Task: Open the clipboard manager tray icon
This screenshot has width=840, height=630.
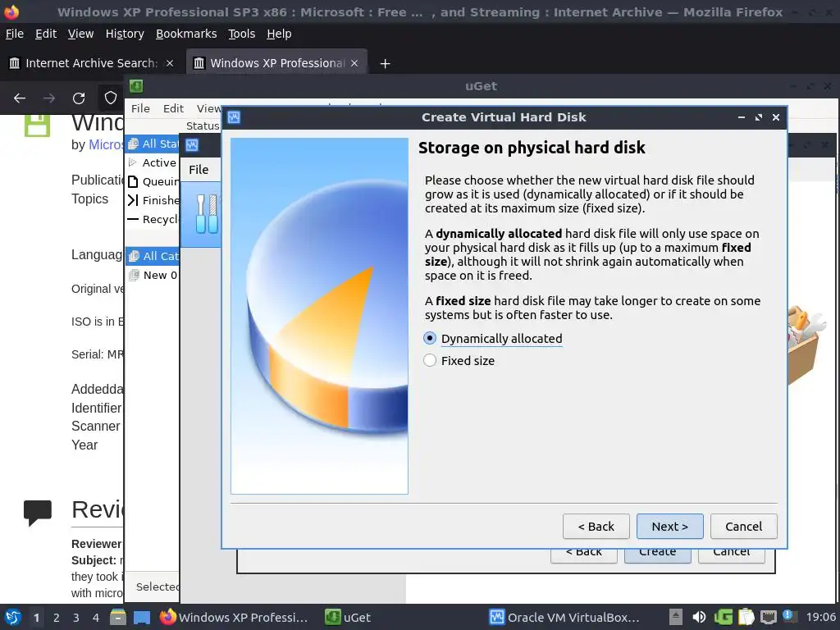Action: 746,618
